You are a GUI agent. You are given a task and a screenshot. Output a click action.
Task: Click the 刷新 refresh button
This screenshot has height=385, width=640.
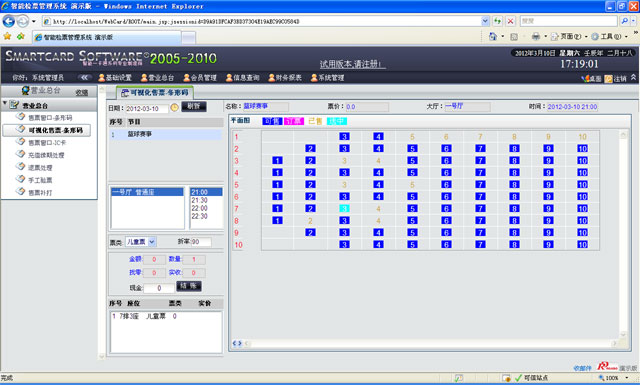(x=194, y=107)
